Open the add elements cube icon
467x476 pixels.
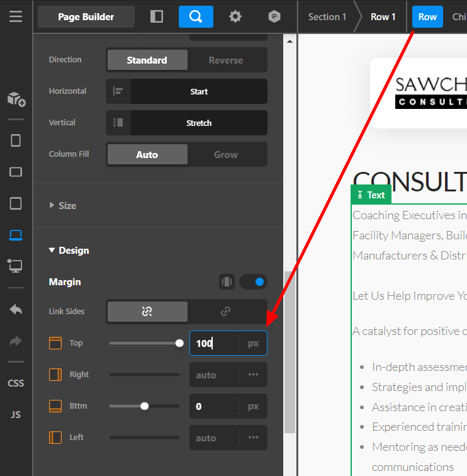[x=16, y=99]
